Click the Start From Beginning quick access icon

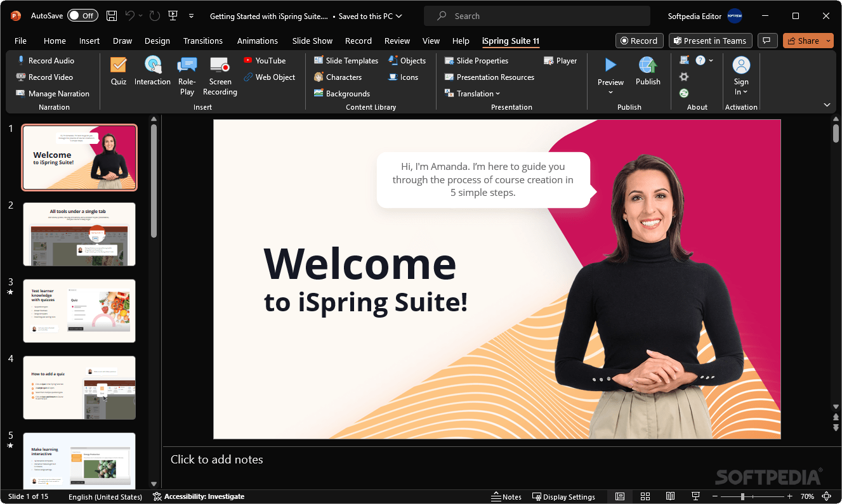click(x=173, y=16)
